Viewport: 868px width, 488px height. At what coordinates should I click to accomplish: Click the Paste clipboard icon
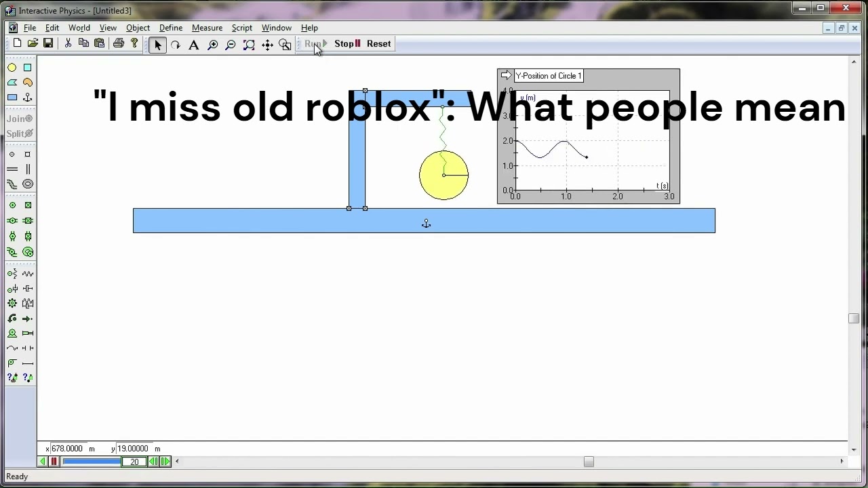point(99,43)
